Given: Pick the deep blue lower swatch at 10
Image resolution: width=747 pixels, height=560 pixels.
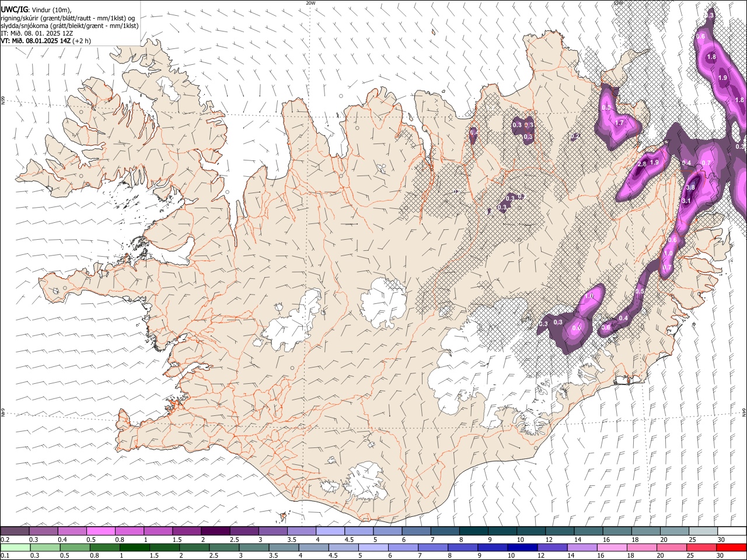Looking at the screenshot, I should 522,547.
